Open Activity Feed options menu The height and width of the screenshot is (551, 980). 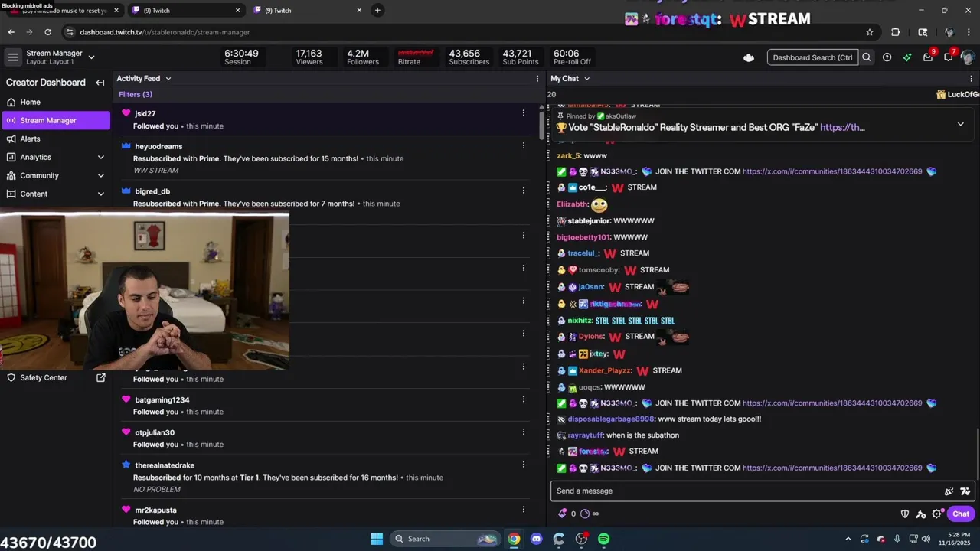point(537,78)
